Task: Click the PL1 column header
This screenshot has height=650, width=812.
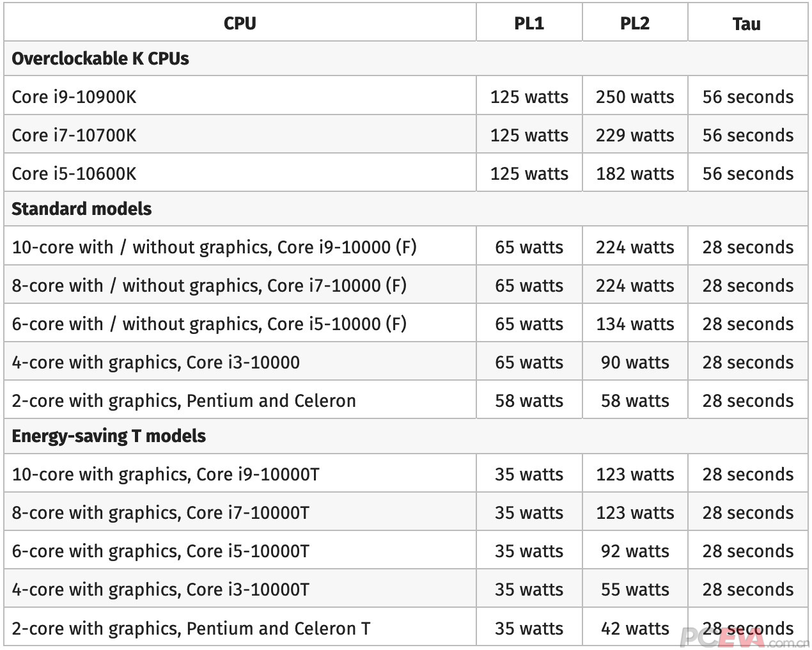Action: (529, 24)
